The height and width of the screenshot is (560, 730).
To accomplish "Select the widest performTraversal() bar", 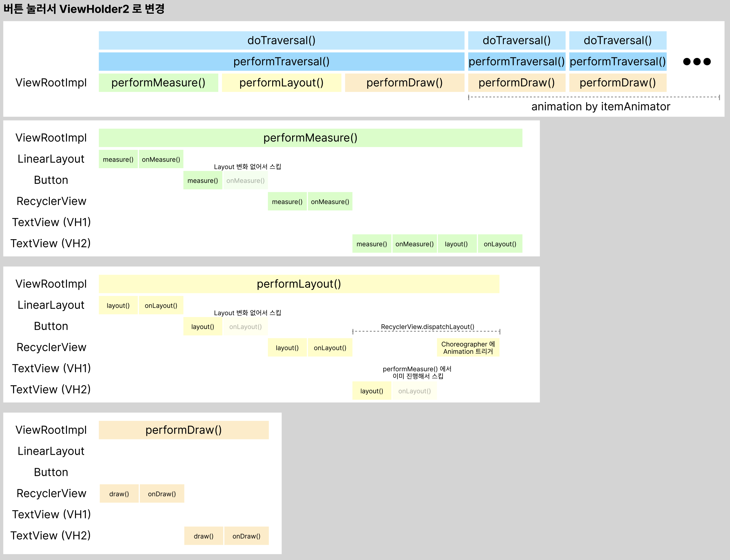I will [281, 61].
